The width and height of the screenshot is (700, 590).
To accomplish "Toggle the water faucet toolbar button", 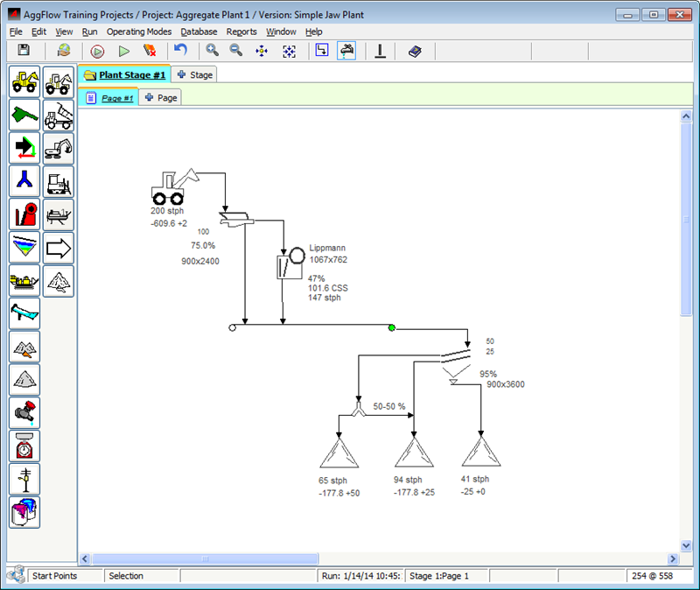I will (x=347, y=52).
